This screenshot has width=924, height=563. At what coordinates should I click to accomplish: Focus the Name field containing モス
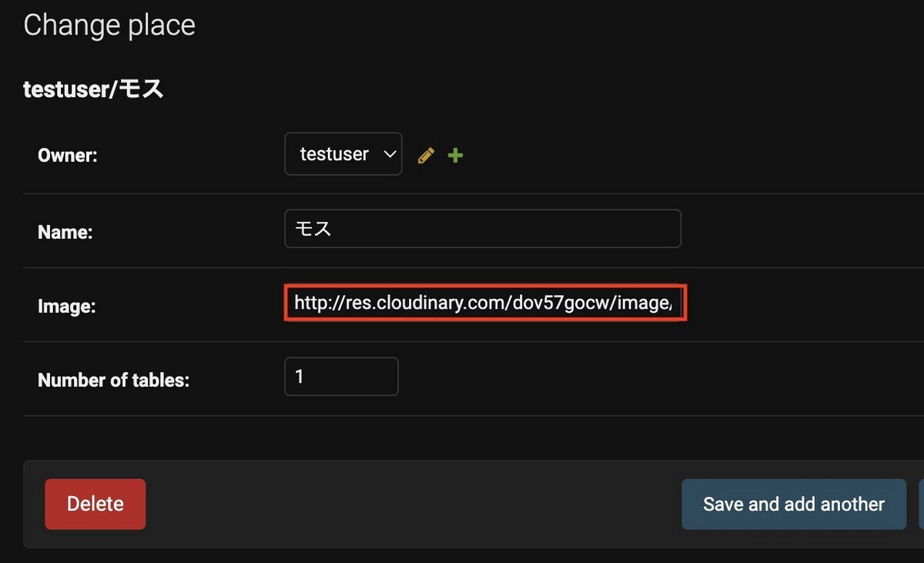pos(483,229)
